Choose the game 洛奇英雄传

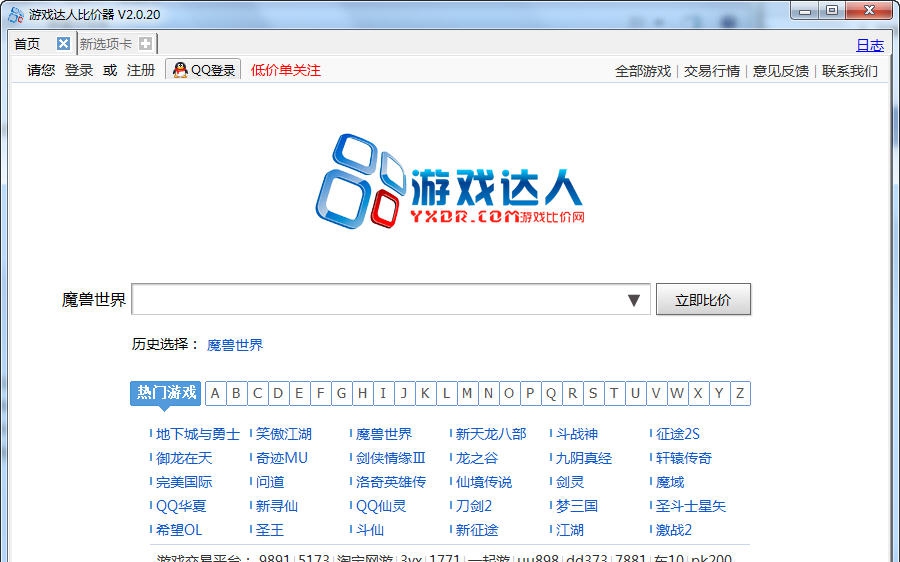pos(391,482)
